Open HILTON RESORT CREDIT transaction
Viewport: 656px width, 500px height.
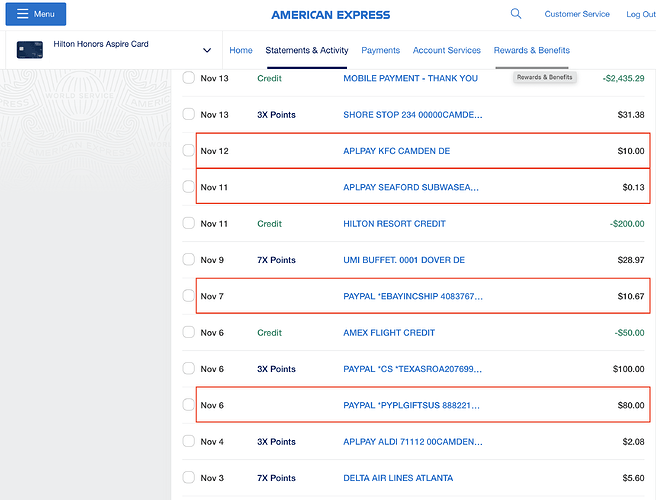coord(394,224)
